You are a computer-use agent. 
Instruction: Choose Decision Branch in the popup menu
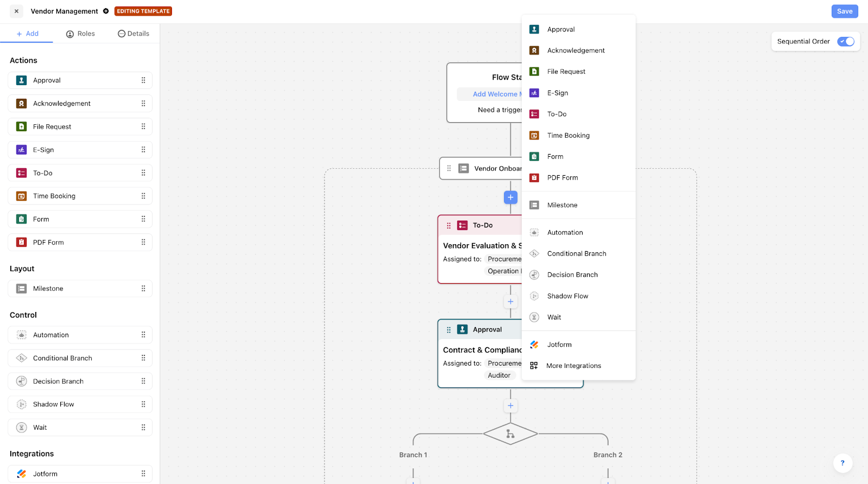click(572, 275)
